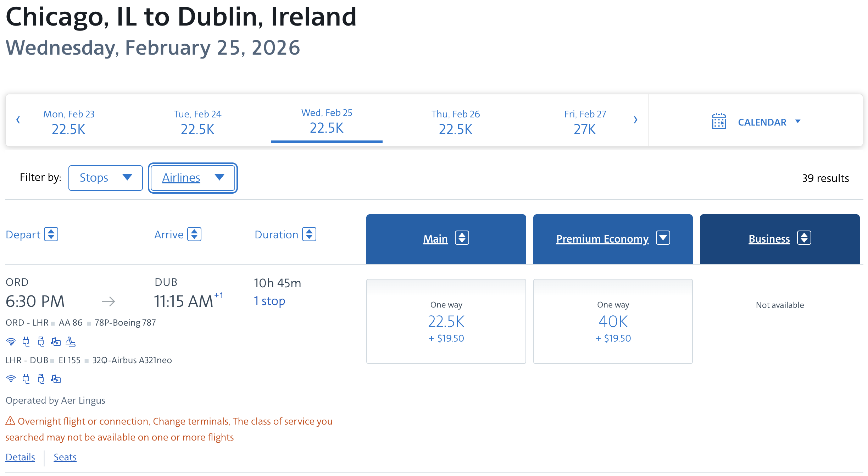The image size is (868, 476).
Task: Click the Wi-Fi amenity icon for ORD-LHR flight
Action: point(11,342)
